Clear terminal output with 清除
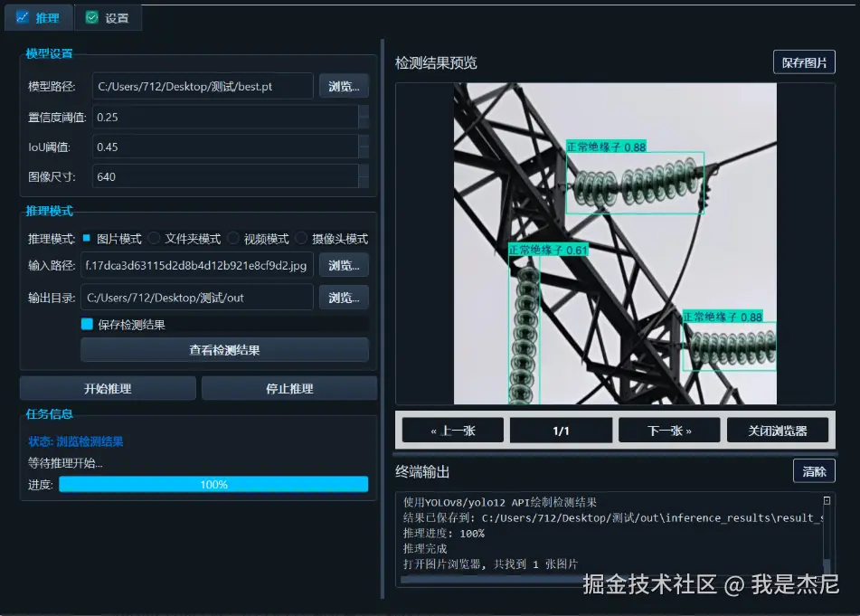The width and height of the screenshot is (860, 616). (x=814, y=471)
